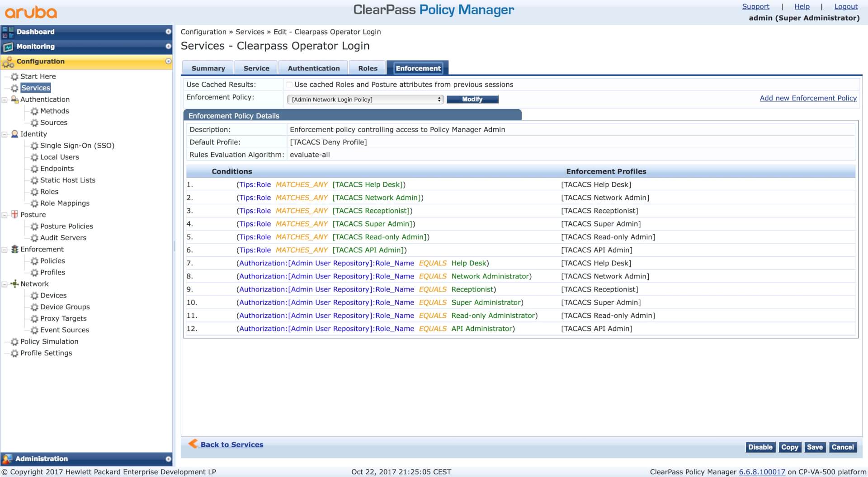Switch to the Roles tab
868x477 pixels.
[368, 68]
